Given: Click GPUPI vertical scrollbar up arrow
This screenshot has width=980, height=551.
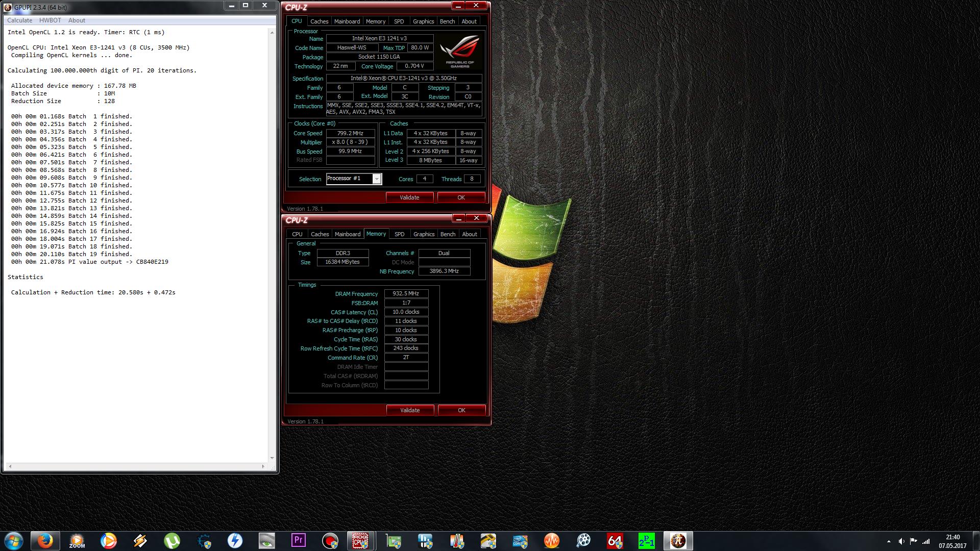Looking at the screenshot, I should coord(272,32).
